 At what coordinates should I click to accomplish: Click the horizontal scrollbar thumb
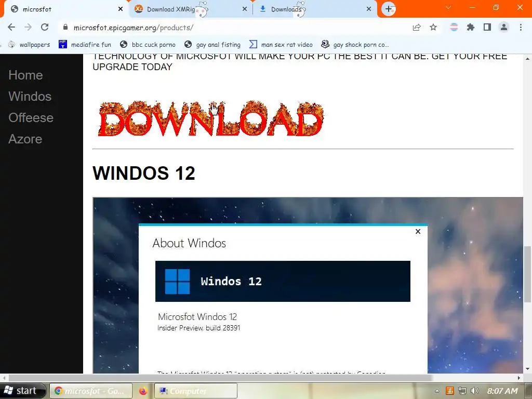220,378
